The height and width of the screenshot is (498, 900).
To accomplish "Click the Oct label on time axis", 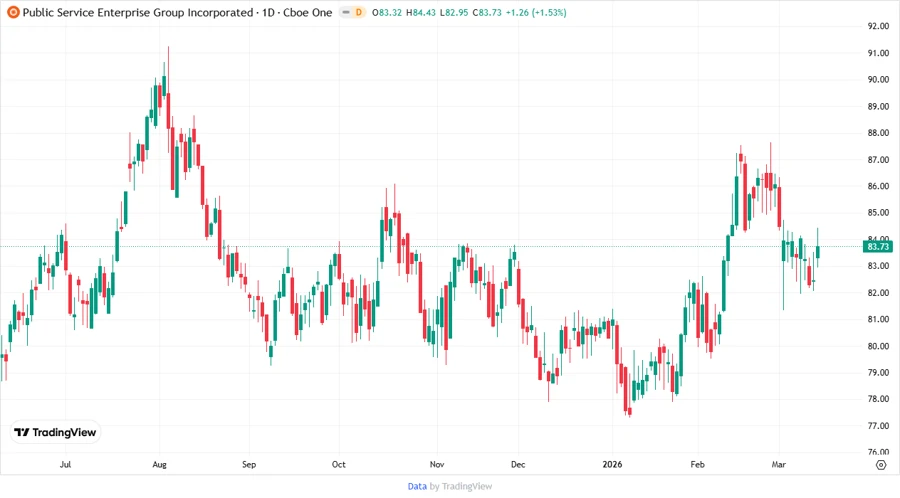I will (339, 464).
